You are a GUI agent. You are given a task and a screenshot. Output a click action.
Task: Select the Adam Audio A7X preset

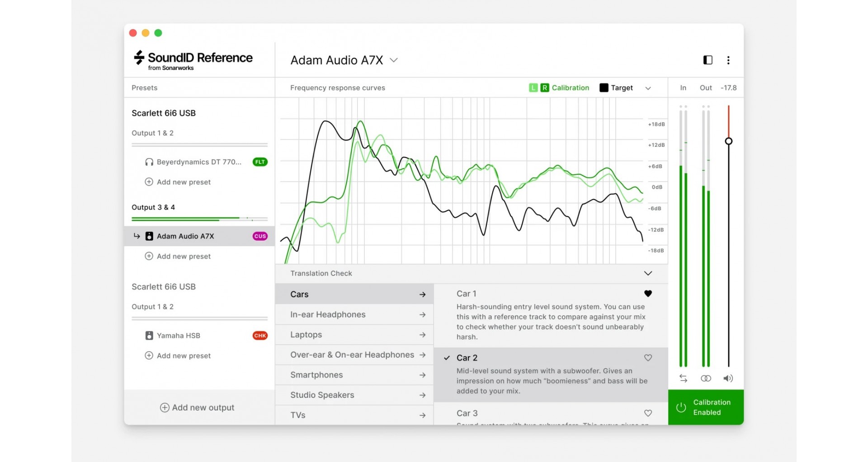pyautogui.click(x=199, y=236)
